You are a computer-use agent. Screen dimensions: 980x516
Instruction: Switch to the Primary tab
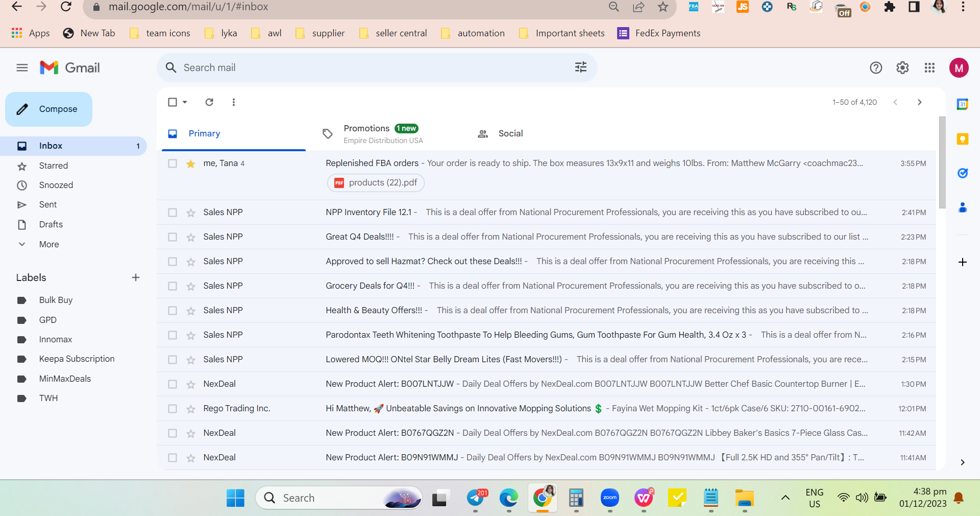point(234,133)
